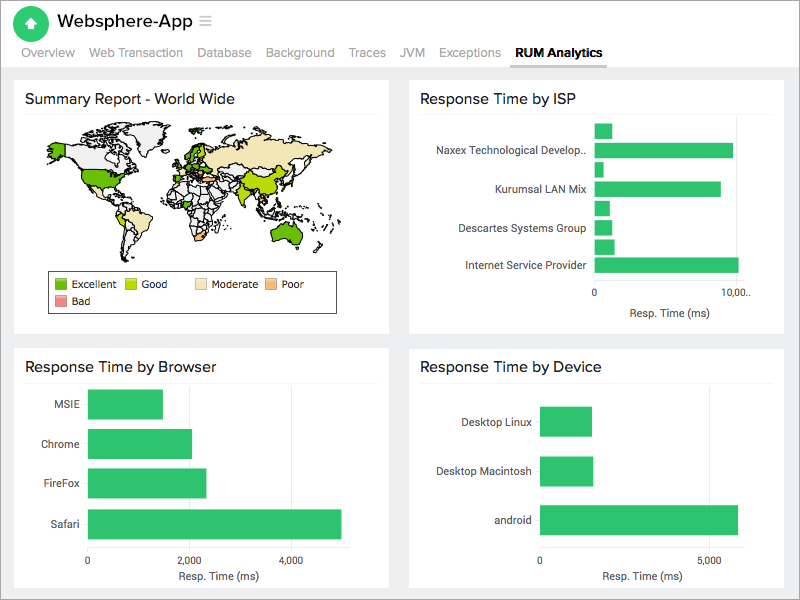Click the Chrome bar in Browser chart
The width and height of the screenshot is (800, 600).
[138, 444]
